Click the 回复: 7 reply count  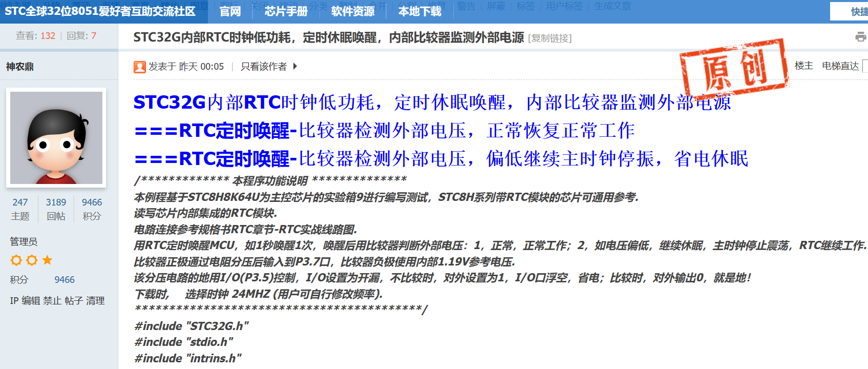81,36
